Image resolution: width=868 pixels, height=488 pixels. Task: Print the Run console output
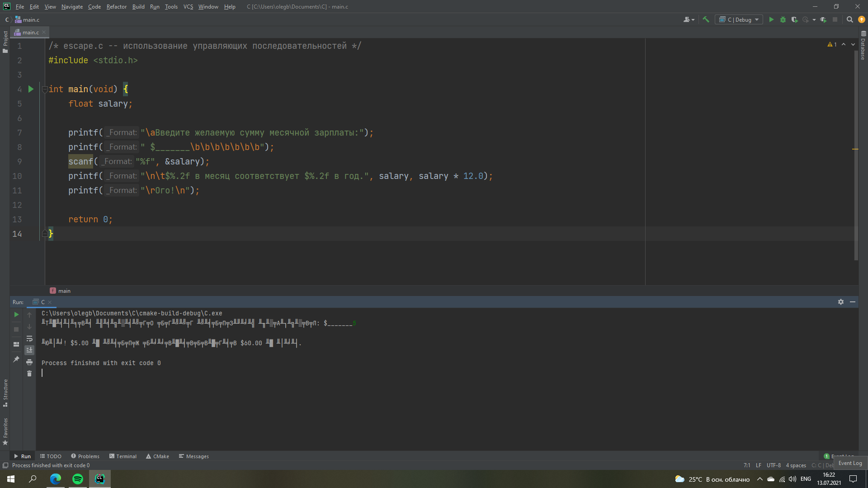29,362
